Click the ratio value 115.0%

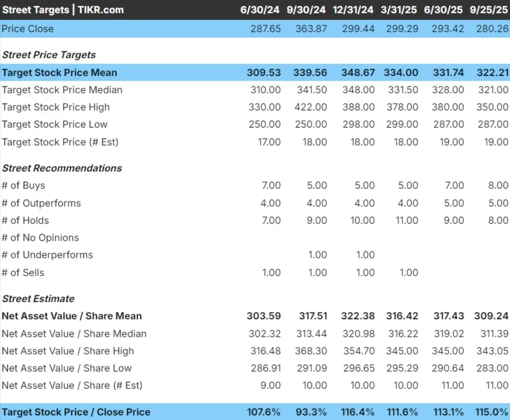point(492,412)
